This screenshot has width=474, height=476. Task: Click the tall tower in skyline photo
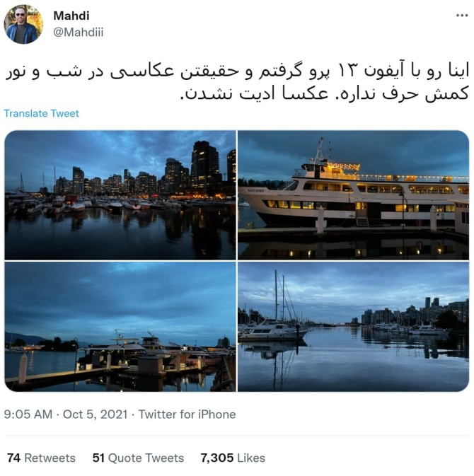204,167
